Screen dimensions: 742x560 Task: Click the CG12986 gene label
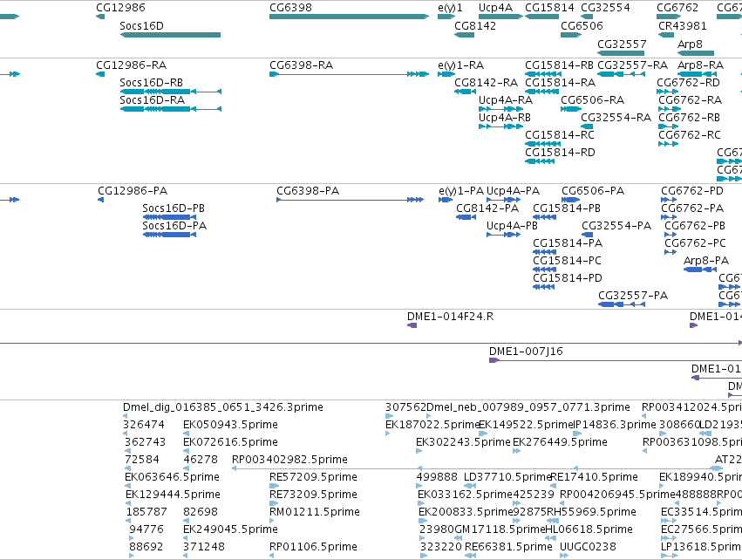pos(120,8)
